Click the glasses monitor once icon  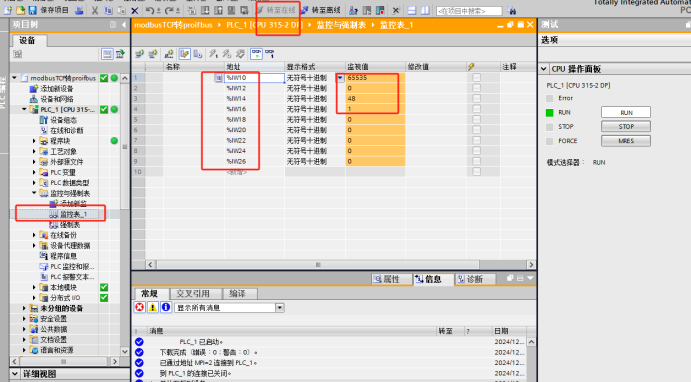(270, 54)
